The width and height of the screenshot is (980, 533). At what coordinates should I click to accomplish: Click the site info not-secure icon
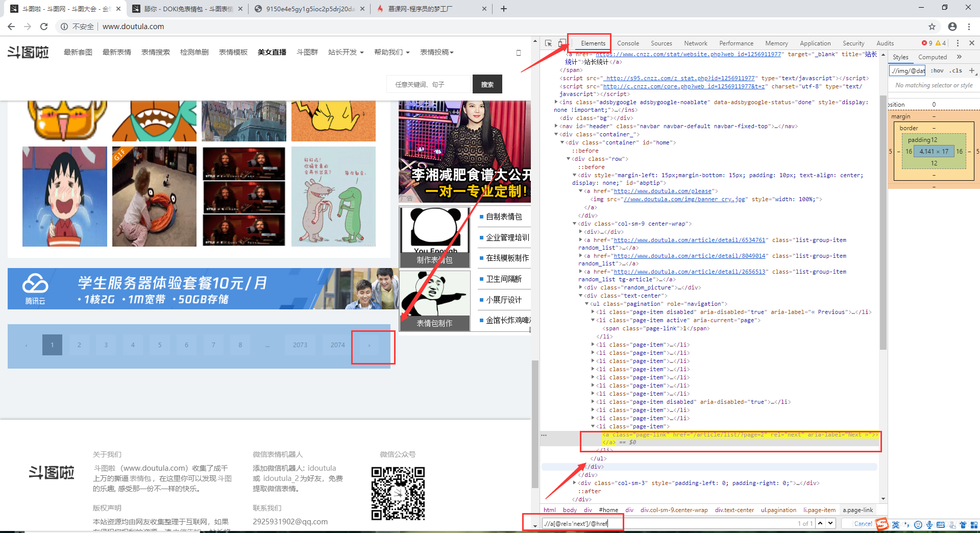pos(64,27)
